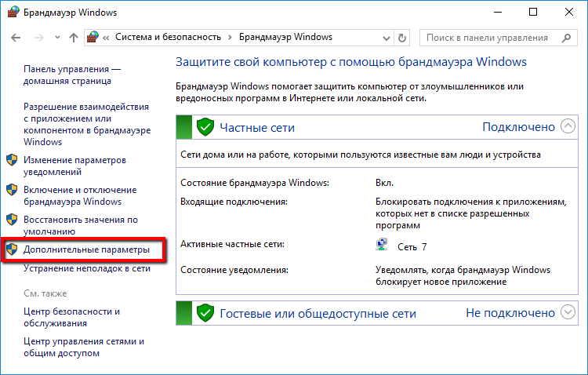The image size is (588, 375).
Task: Click the green shield icon for Гостевые сети
Action: [x=205, y=313]
